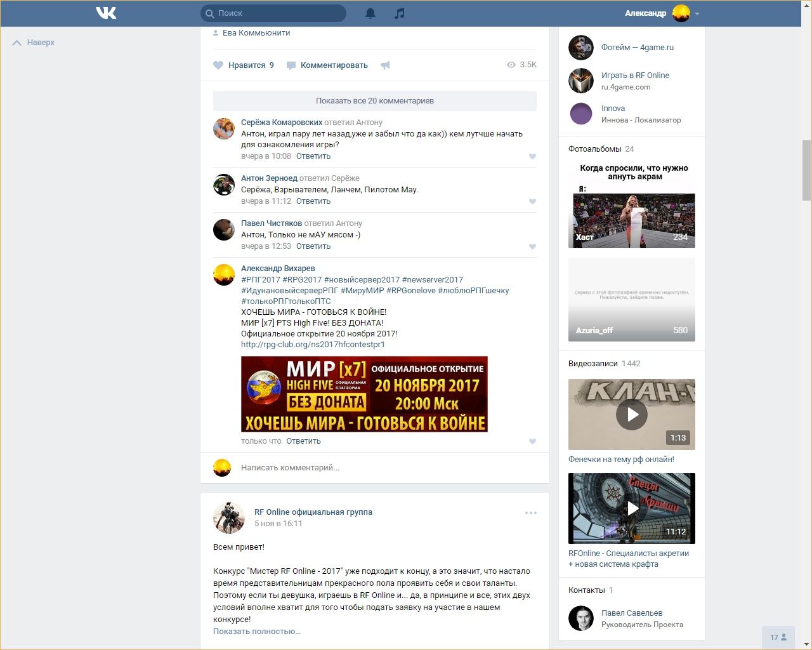
Task: Click hashtag #РПГ2017
Action: (261, 280)
